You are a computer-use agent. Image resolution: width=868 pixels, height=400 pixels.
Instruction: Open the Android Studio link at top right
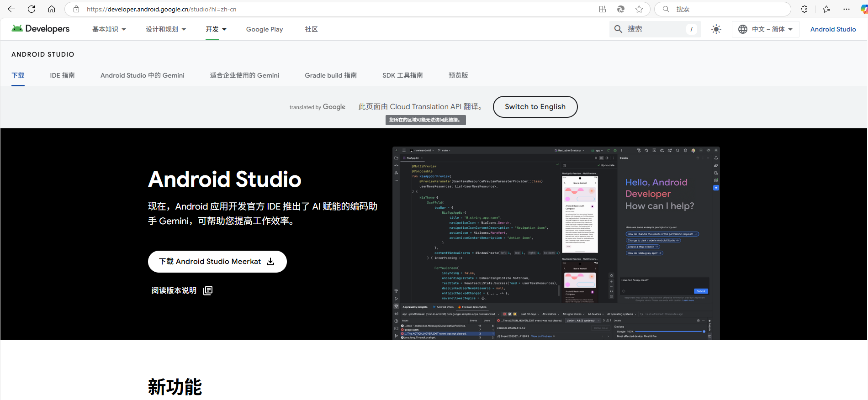(x=833, y=29)
